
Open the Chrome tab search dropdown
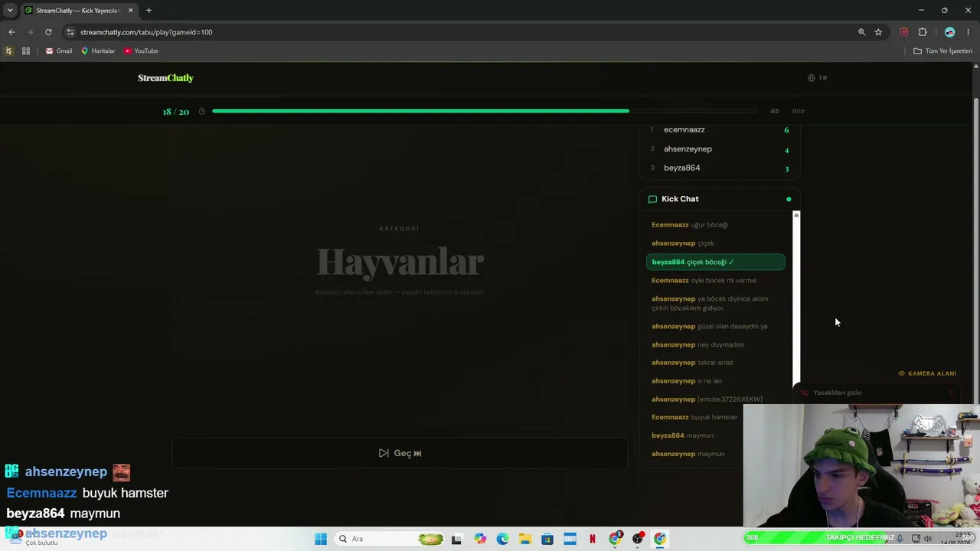(x=10, y=10)
